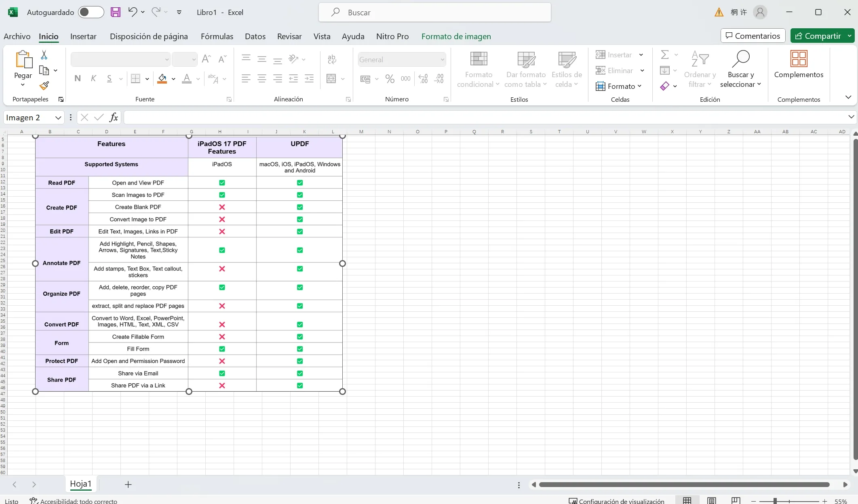Decrease font size with small A icon
Screen dimensions: 858x504
[222, 59]
